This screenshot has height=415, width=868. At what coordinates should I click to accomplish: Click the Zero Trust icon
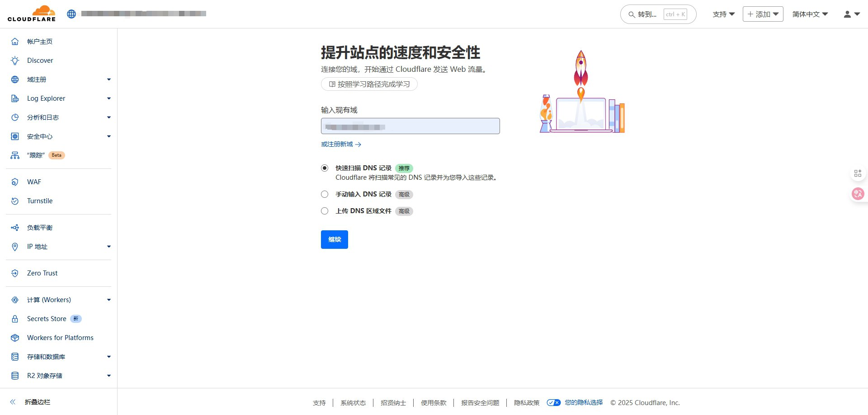[x=15, y=273]
